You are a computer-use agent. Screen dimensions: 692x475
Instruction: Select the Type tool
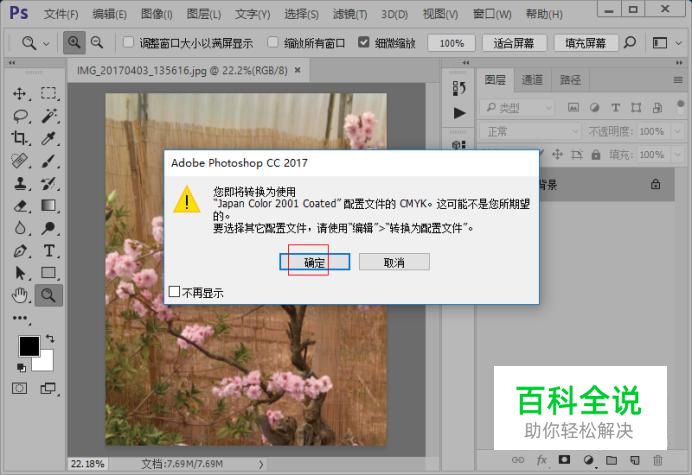pyautogui.click(x=49, y=251)
